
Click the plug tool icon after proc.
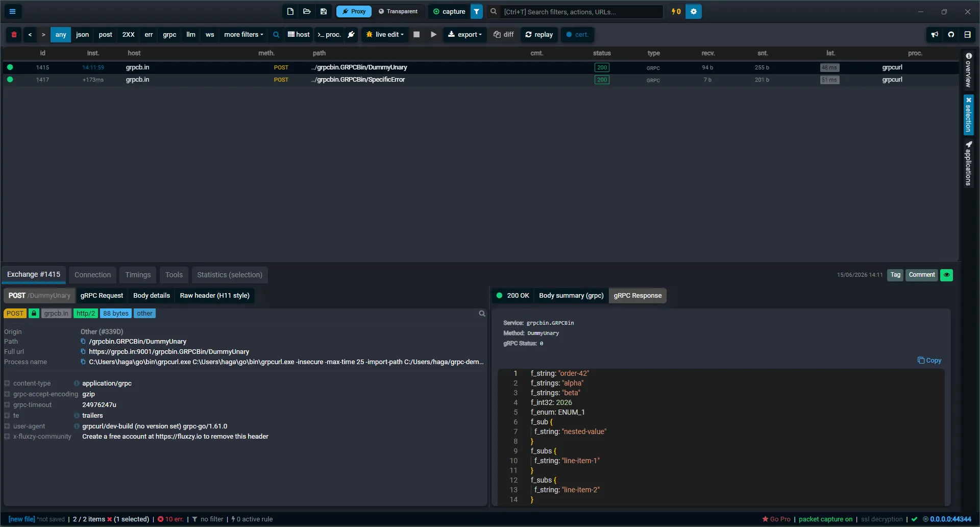coord(351,34)
